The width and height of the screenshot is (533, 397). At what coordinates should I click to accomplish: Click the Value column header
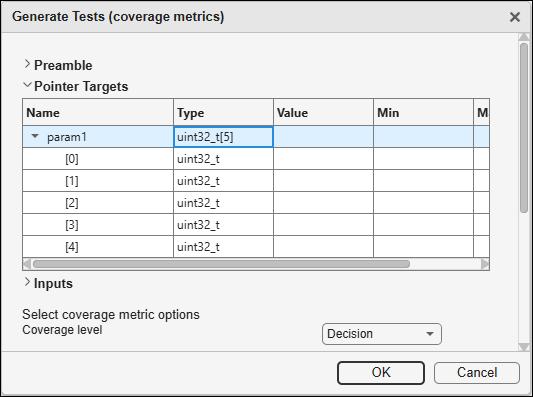323,113
